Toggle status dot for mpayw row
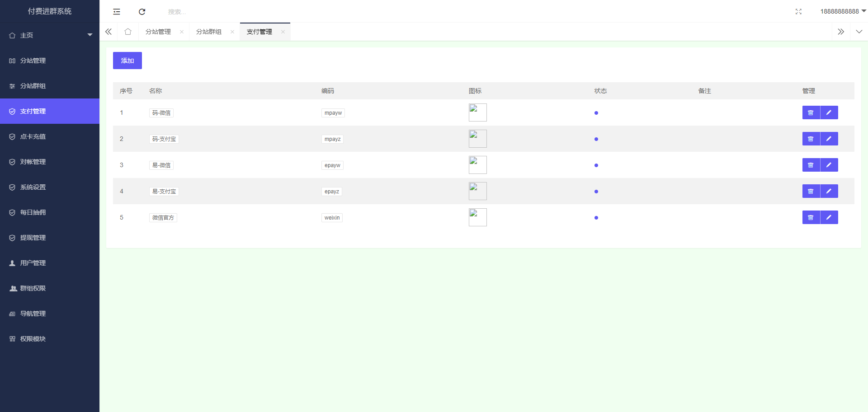This screenshot has height=412, width=868. pos(596,113)
